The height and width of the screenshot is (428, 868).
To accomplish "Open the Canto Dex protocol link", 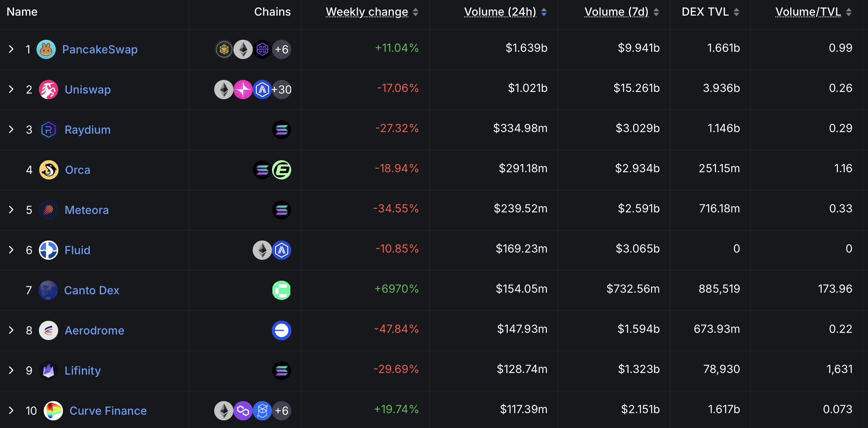I will point(92,290).
